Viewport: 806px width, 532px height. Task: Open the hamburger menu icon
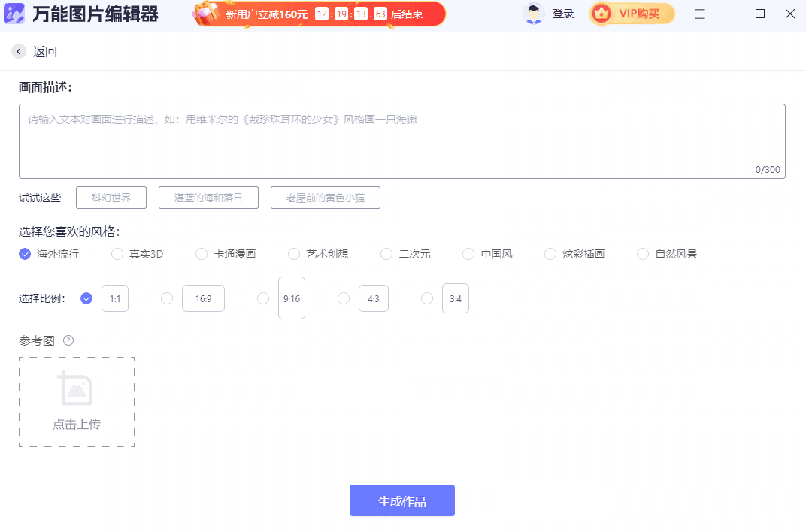(x=700, y=14)
